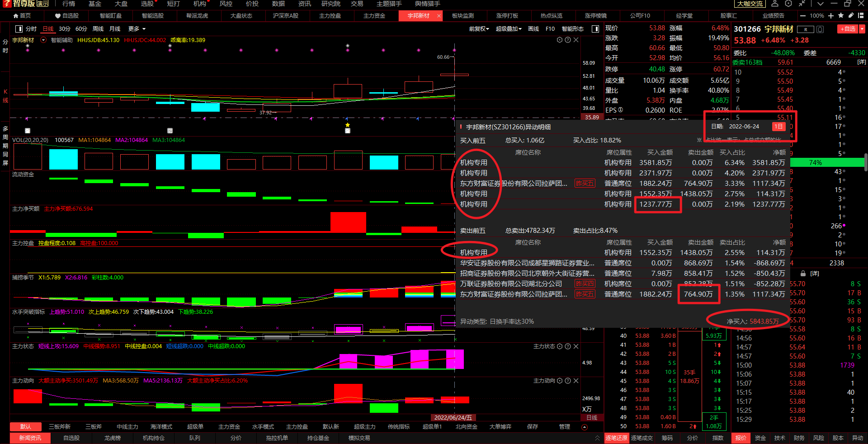The height and width of the screenshot is (444, 868).
Task: Open the 超级叠加 overlay dropdown
Action: coord(509,29)
